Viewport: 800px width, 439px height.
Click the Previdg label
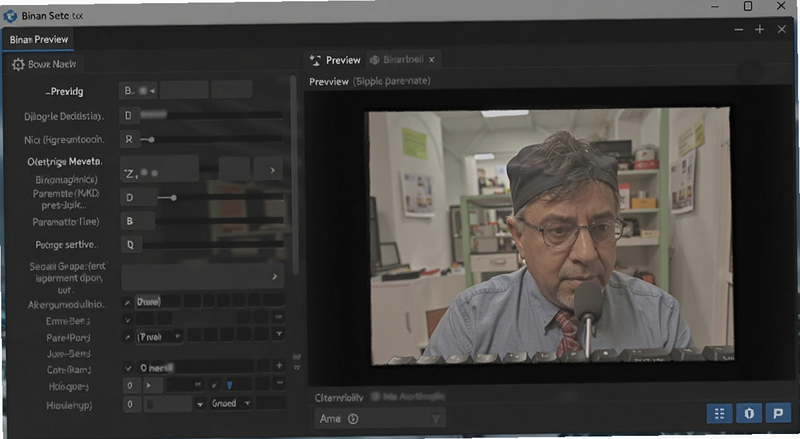coord(64,91)
